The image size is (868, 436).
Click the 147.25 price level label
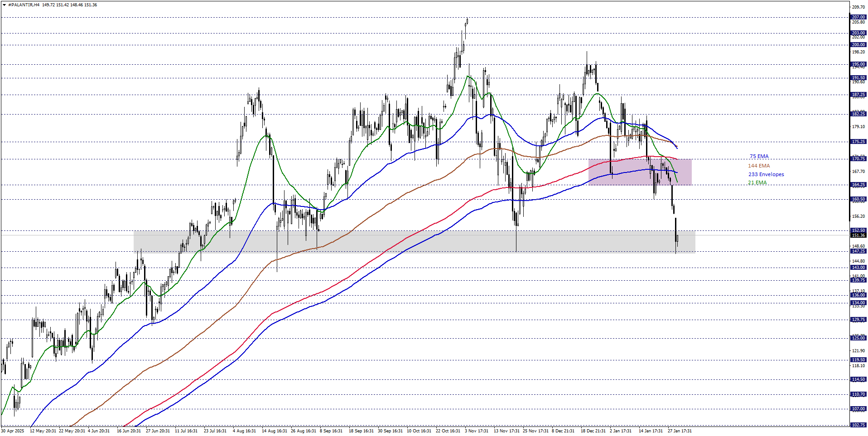858,251
